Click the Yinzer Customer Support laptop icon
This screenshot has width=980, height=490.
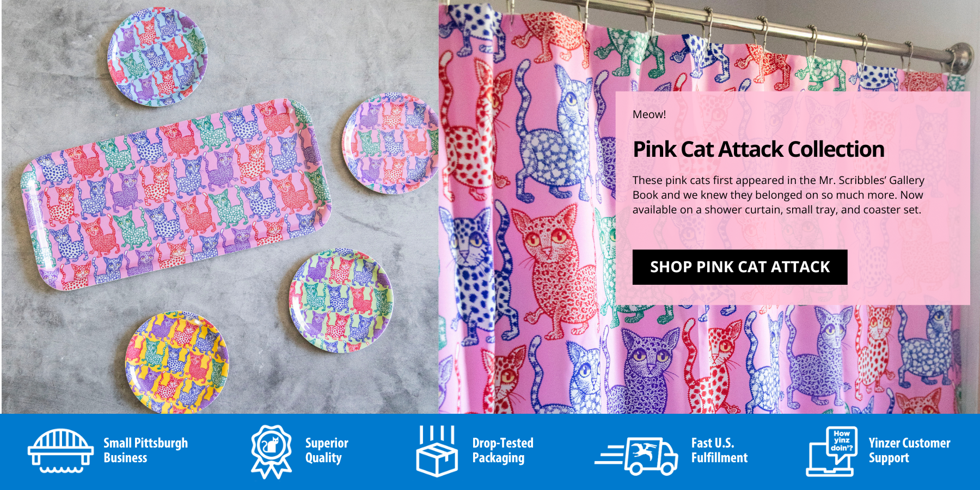pos(831,451)
